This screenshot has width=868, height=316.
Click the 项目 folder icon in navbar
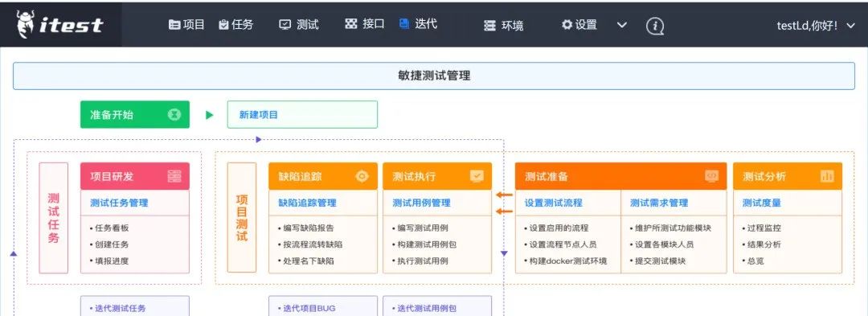pyautogui.click(x=174, y=24)
